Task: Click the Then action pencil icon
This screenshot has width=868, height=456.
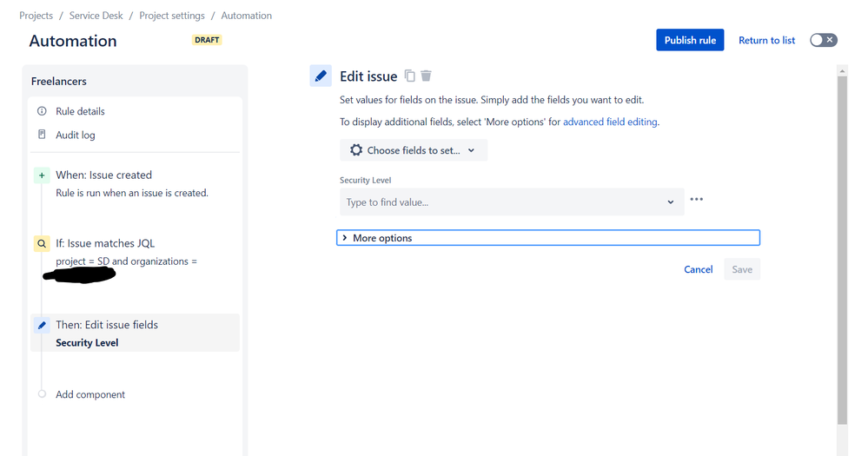Action: (x=42, y=325)
